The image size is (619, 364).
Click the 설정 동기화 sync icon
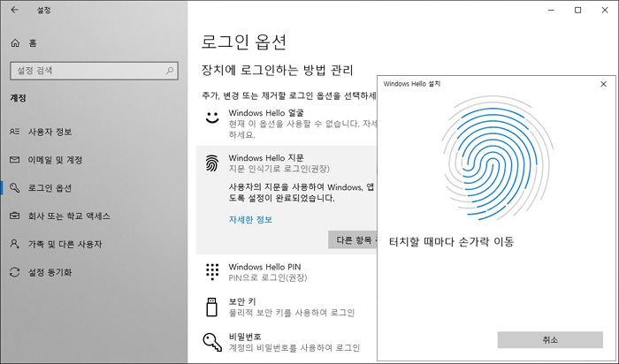click(x=14, y=272)
